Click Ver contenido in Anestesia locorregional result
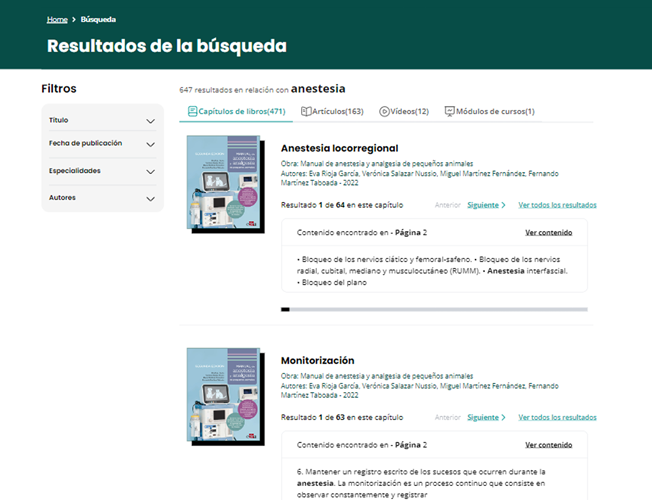This screenshot has height=500, width=652. [x=548, y=232]
